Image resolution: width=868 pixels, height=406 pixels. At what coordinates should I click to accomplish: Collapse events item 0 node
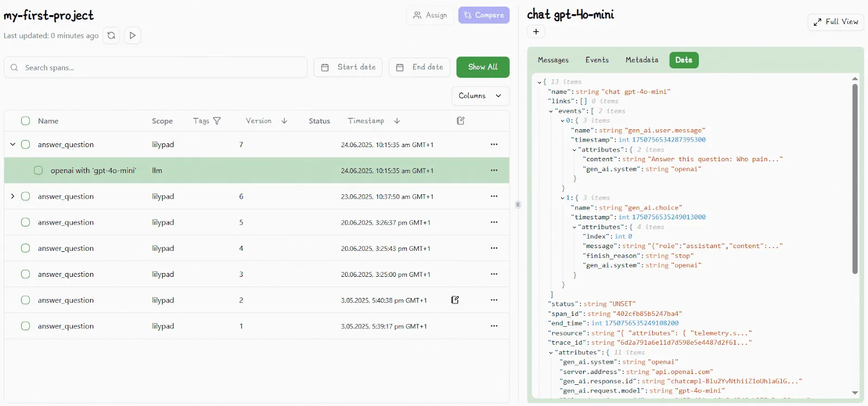(562, 120)
